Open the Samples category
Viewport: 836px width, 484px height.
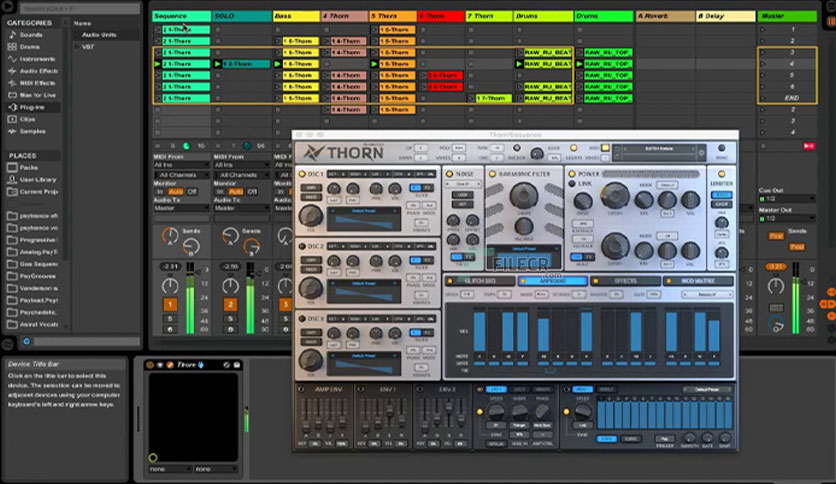point(32,130)
